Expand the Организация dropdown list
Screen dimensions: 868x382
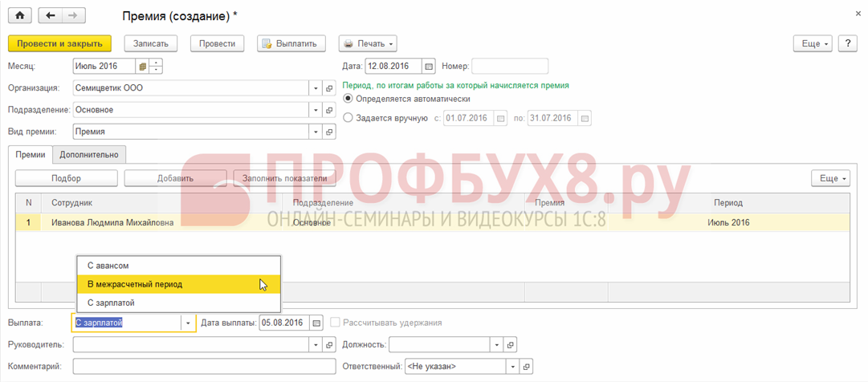coord(316,88)
